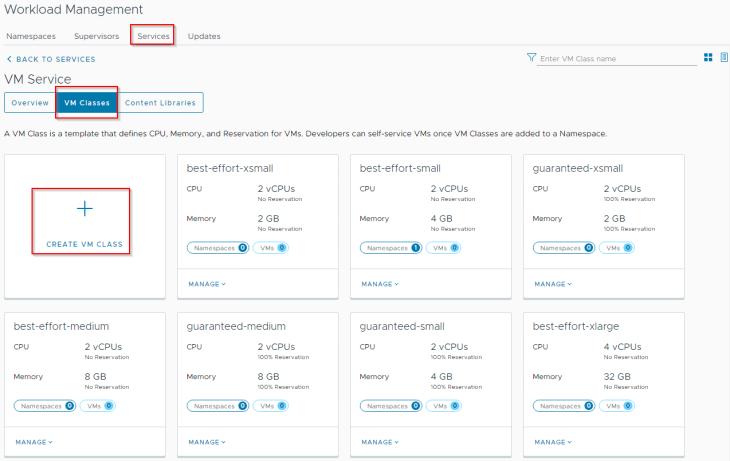Viewport: 730px width, 461px height.
Task: Click the guaranteed-small card title
Action: coord(402,326)
